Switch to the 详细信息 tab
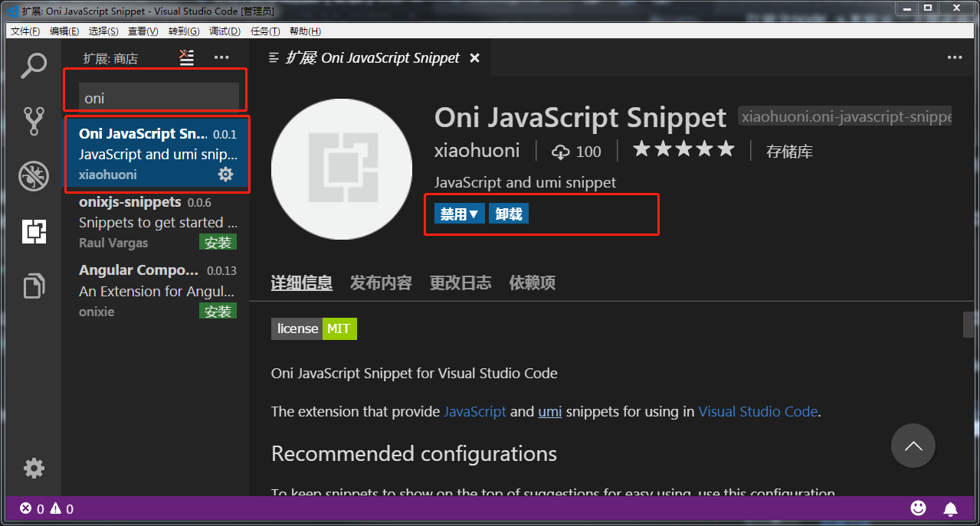The height and width of the screenshot is (526, 980). coord(302,283)
